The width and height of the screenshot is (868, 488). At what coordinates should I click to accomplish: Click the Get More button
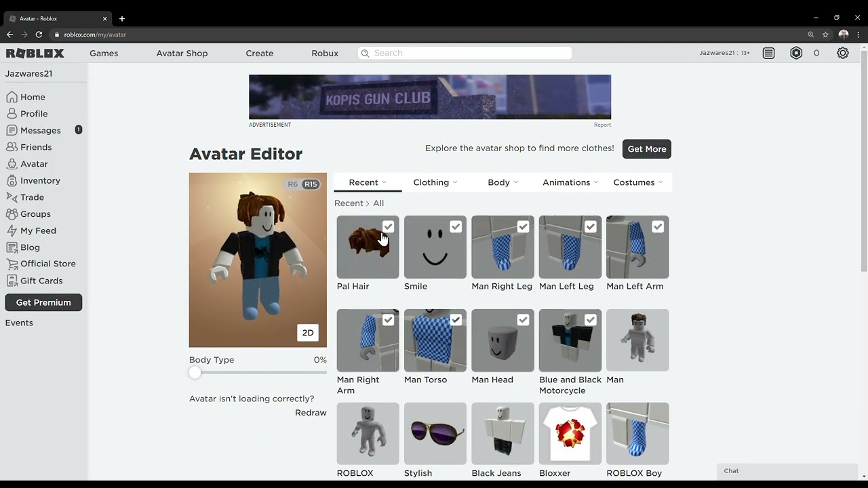647,149
